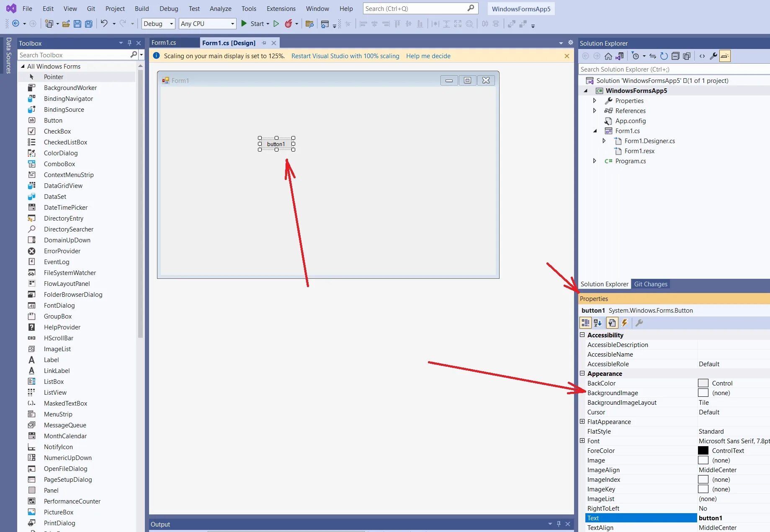Click the Navigate Backward toolbar icon
The height and width of the screenshot is (532, 770).
(x=15, y=24)
